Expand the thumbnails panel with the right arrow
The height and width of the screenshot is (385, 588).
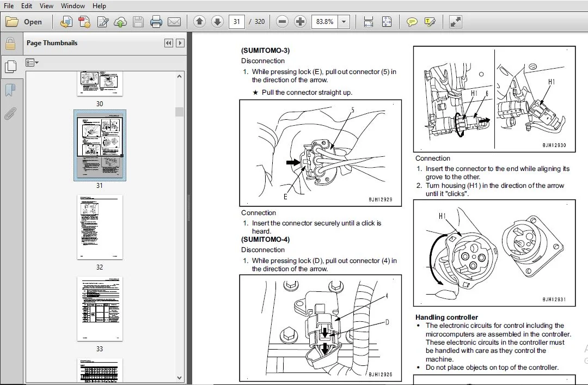point(180,43)
